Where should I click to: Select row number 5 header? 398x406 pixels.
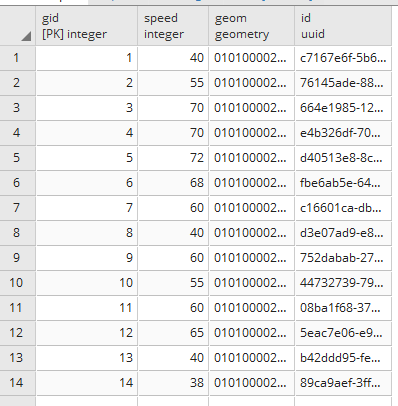[x=18, y=158]
